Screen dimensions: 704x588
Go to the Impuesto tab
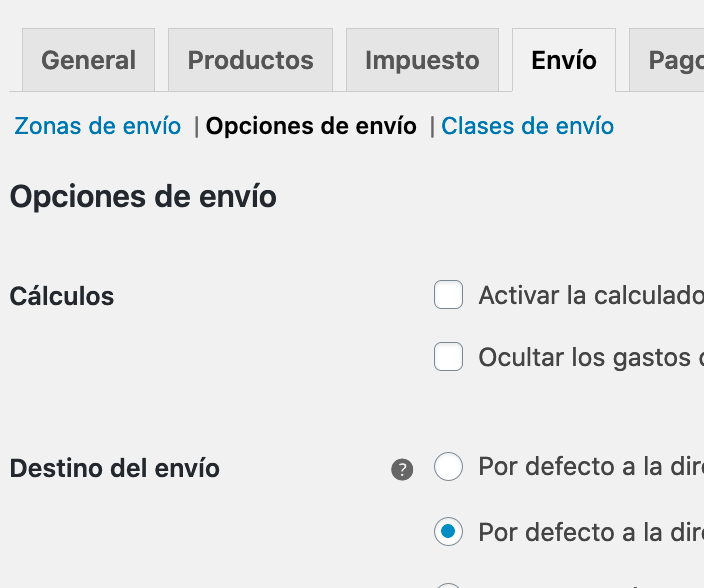tap(422, 60)
